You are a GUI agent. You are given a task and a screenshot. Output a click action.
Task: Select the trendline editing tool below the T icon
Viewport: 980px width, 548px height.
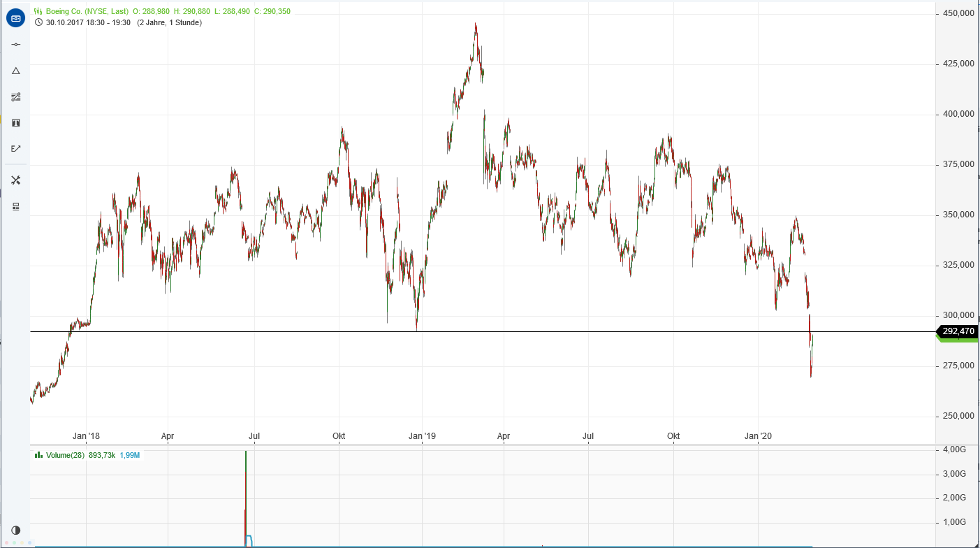pyautogui.click(x=15, y=148)
